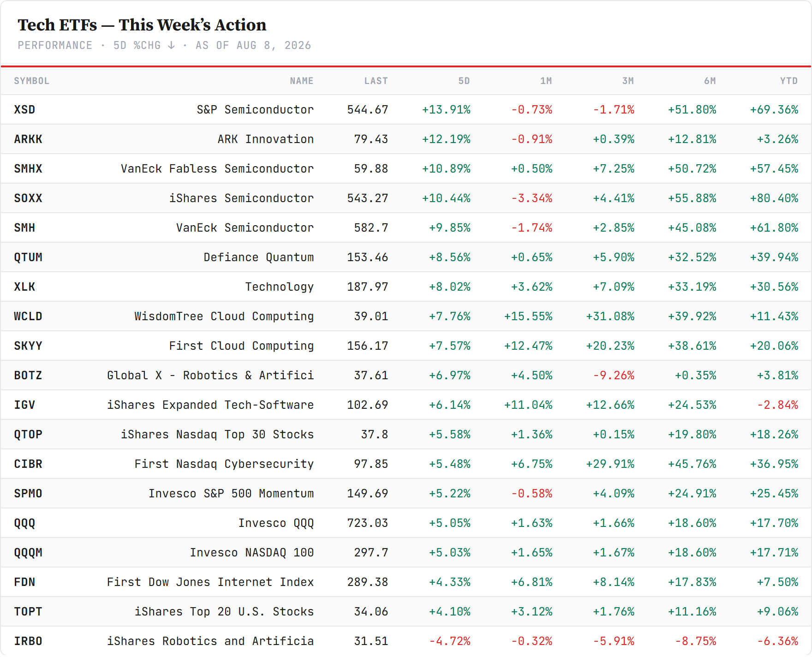
Task: Open the IGV ticker
Action: pos(24,405)
